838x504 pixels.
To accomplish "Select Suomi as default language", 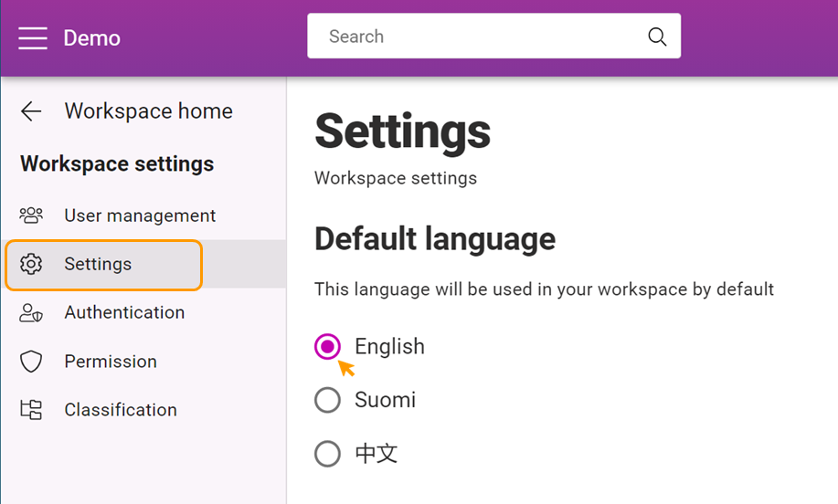I will pyautogui.click(x=327, y=400).
